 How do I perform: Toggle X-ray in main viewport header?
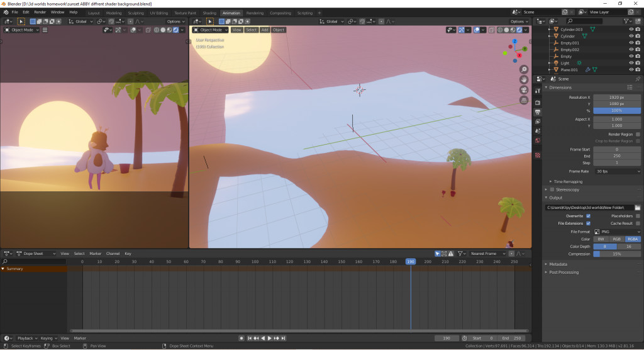(x=491, y=30)
